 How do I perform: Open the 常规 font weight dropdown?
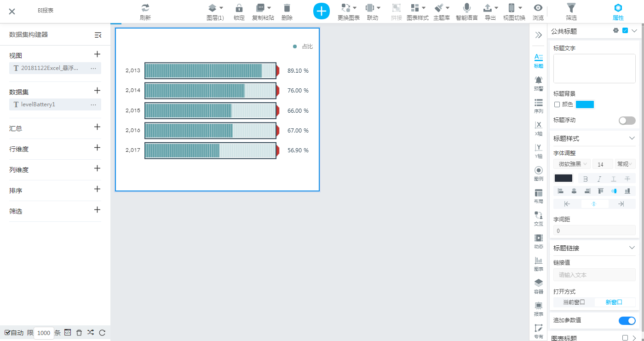pos(625,164)
